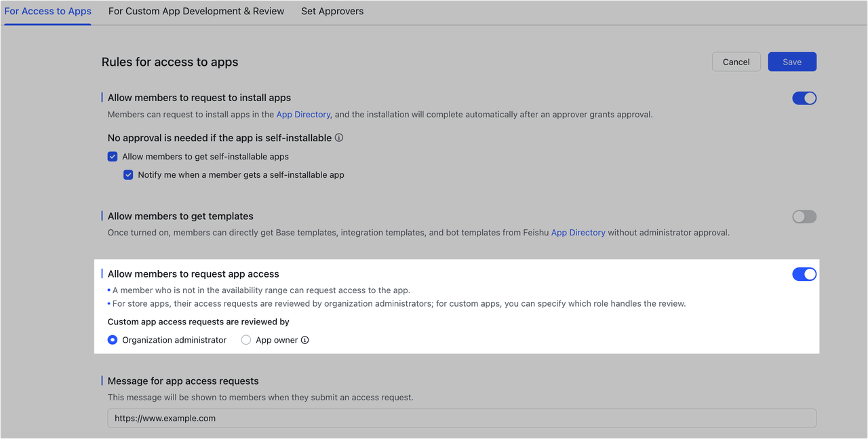Screen dimensions: 868x439
Task: Enable Allow members to get templates switch
Action: point(804,217)
